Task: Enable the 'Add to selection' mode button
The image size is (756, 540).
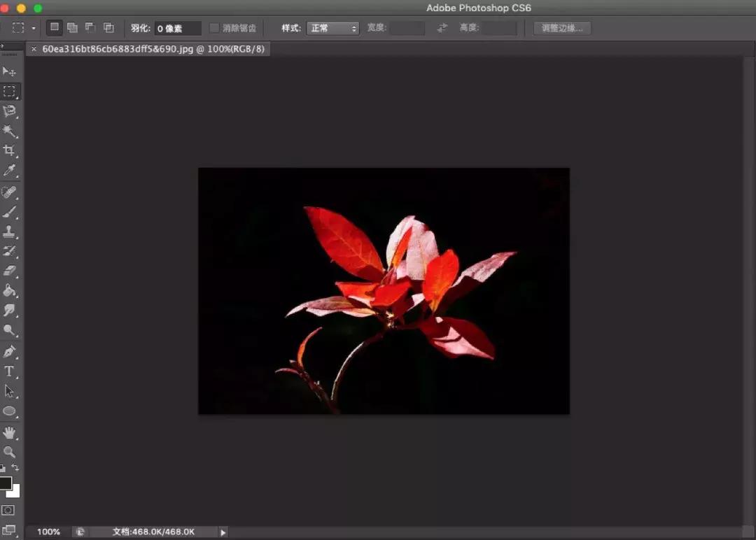Action: (x=72, y=28)
